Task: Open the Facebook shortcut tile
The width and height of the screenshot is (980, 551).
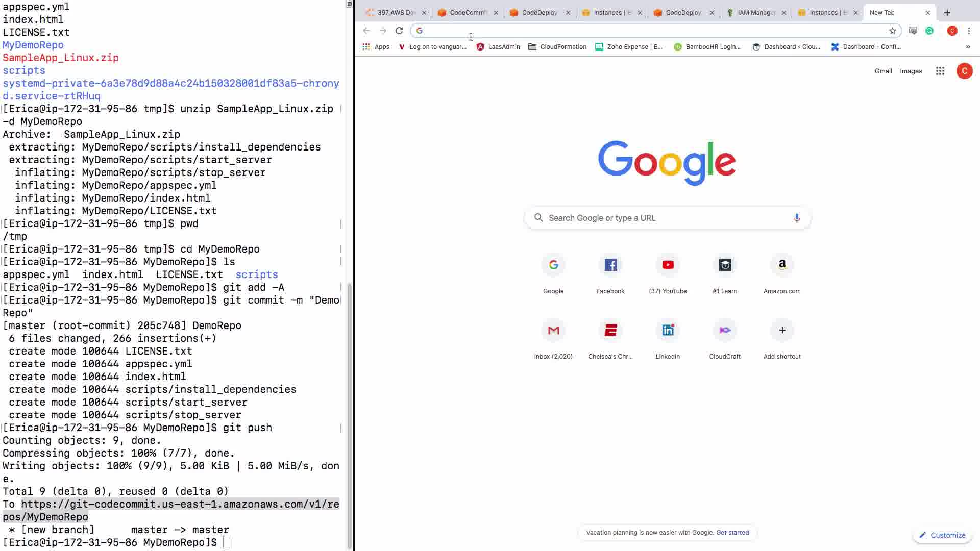Action: pos(610,265)
